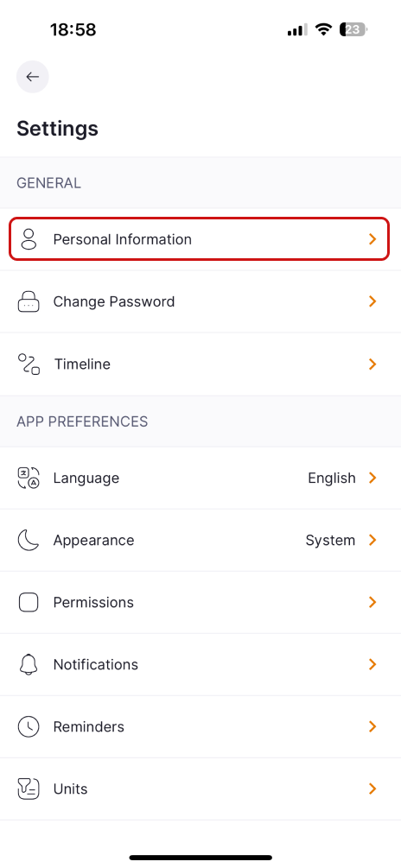Select the System appearance value
The height and width of the screenshot is (868, 401).
click(330, 540)
